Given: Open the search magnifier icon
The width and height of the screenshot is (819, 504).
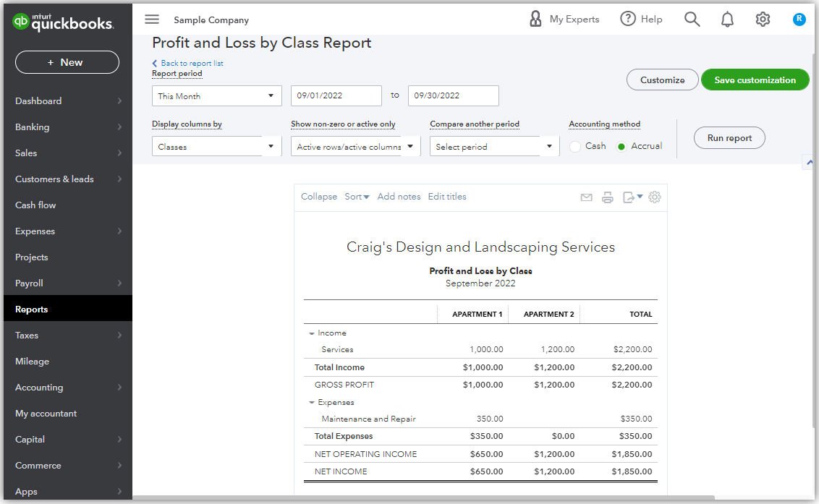Looking at the screenshot, I should pos(692,20).
